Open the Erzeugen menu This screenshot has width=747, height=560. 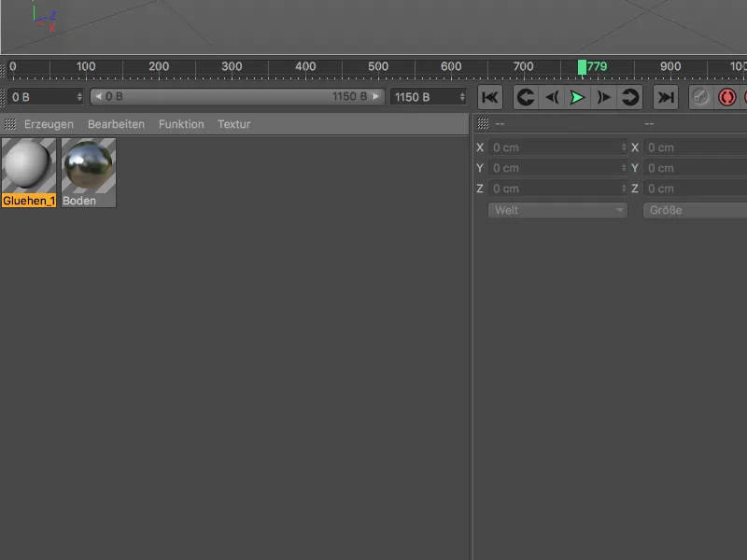49,124
